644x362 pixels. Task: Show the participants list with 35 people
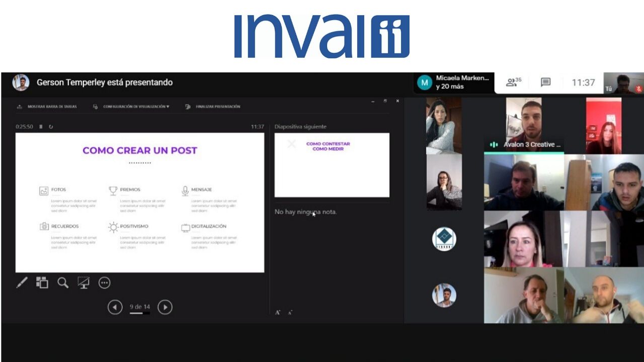pyautogui.click(x=513, y=82)
